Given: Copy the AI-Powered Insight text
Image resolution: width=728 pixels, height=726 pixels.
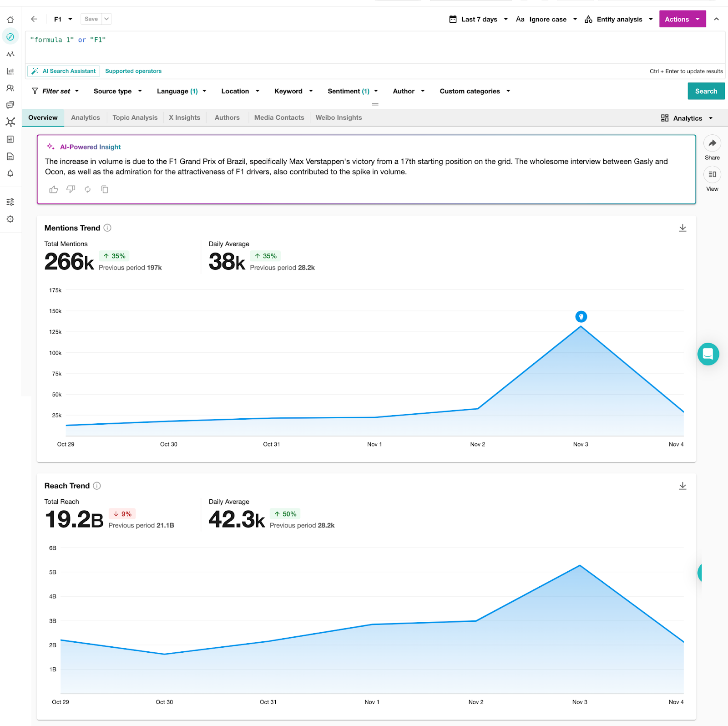Looking at the screenshot, I should click(105, 189).
